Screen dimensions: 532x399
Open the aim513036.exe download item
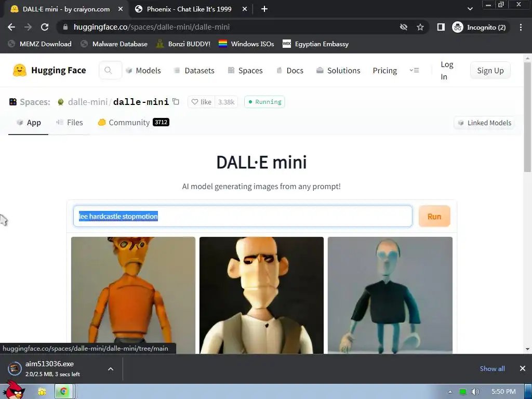52,368
